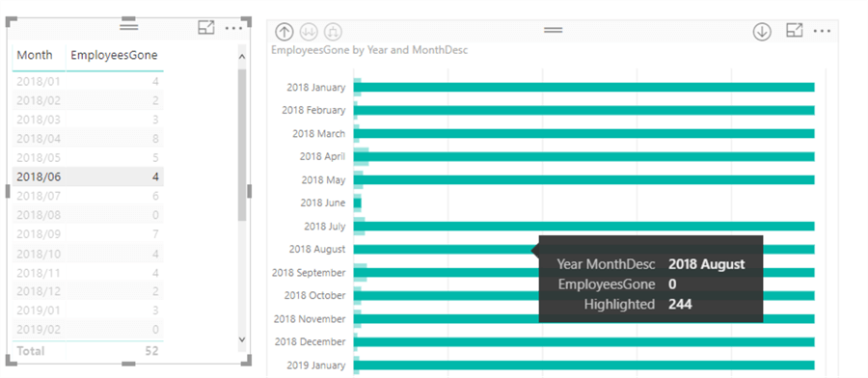Image resolution: width=868 pixels, height=378 pixels.
Task: Sort by the Month column header
Action: click(x=35, y=55)
